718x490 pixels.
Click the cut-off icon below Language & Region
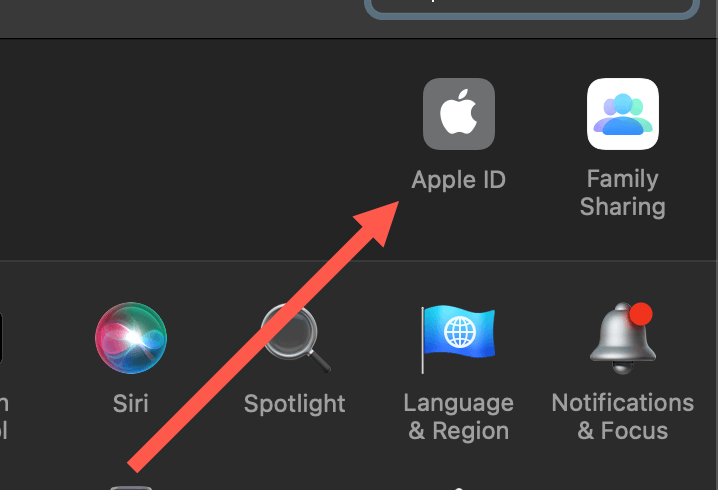459,489
